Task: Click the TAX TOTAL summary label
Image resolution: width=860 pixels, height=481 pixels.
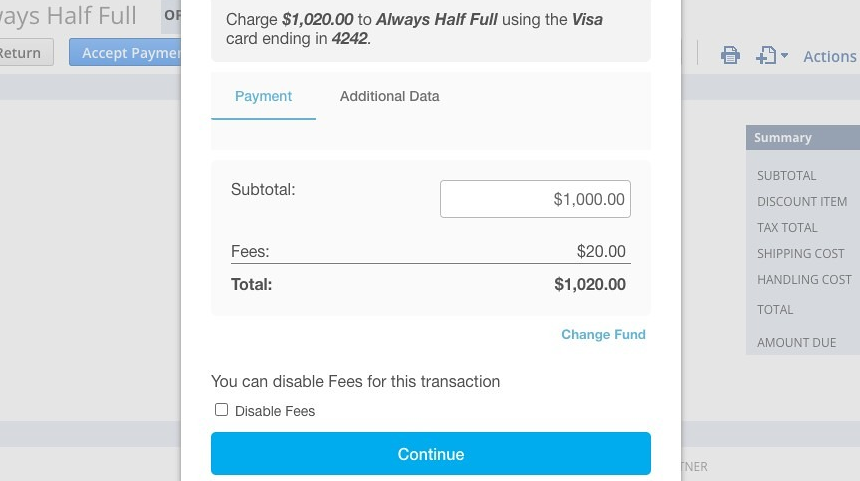Action: [x=787, y=228]
